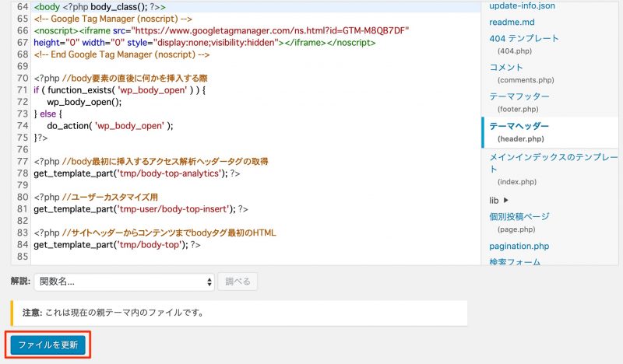Open the 404 テンプレート file

click(x=524, y=38)
